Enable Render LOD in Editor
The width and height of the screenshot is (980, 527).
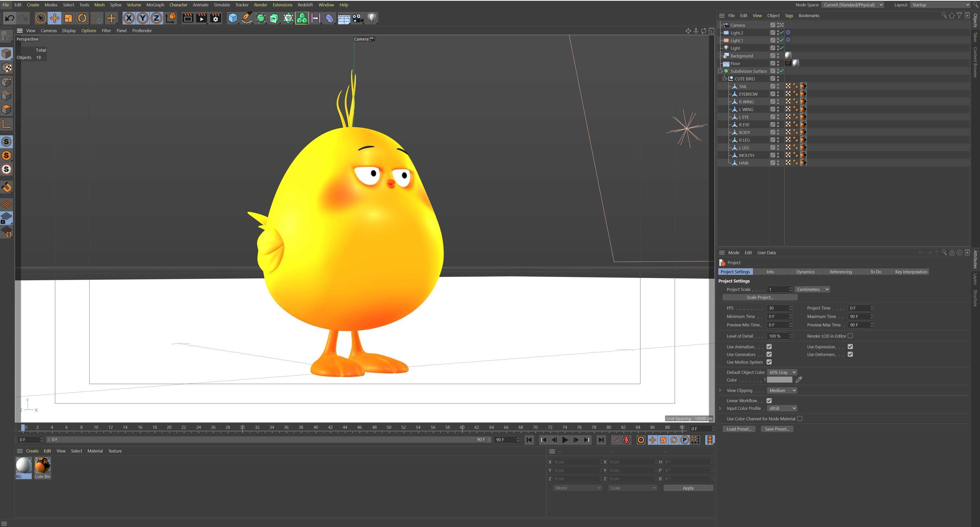pyautogui.click(x=850, y=336)
